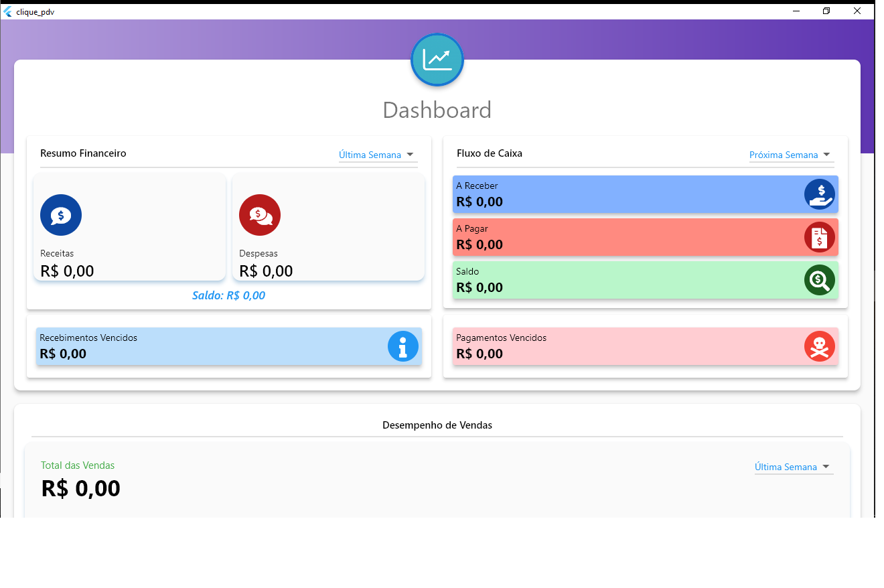884x588 pixels.
Task: Select the Receitas summary card
Action: [x=129, y=228]
